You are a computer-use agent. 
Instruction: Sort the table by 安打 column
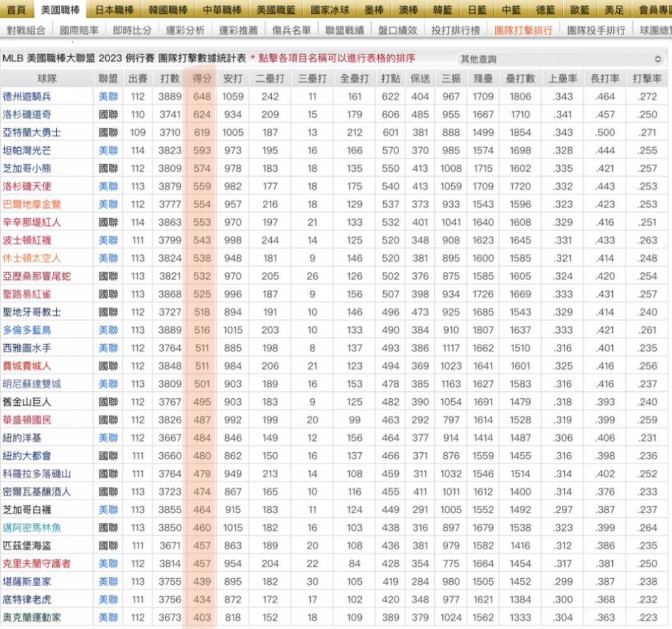233,79
